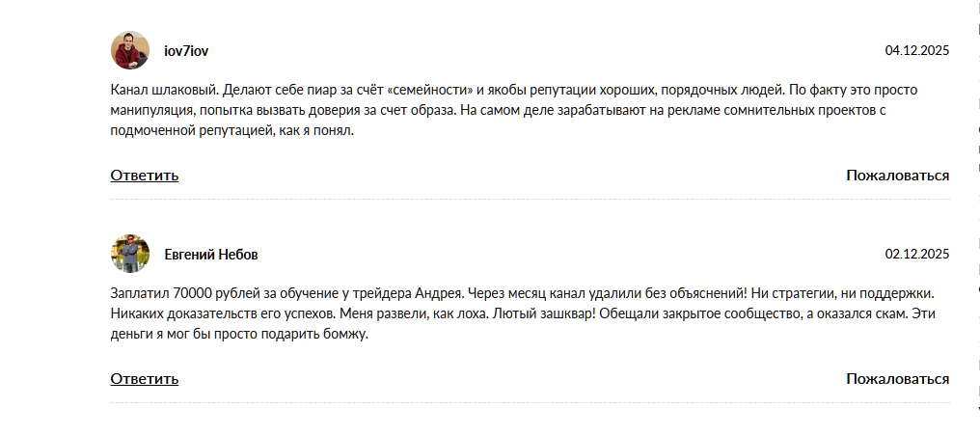Image resolution: width=980 pixels, height=435 pixels.
Task: Report Евгений Небов's review via Пожаловаться
Action: click(897, 379)
